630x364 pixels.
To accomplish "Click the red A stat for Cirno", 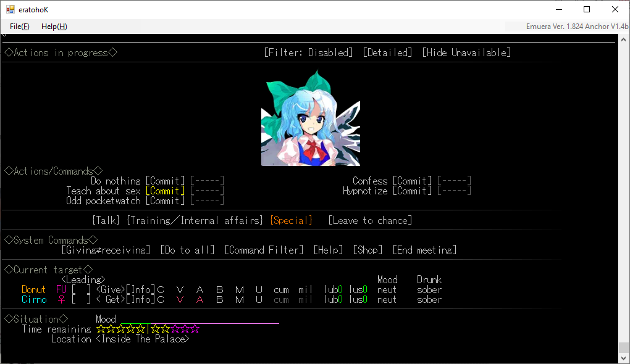I will pyautogui.click(x=199, y=300).
